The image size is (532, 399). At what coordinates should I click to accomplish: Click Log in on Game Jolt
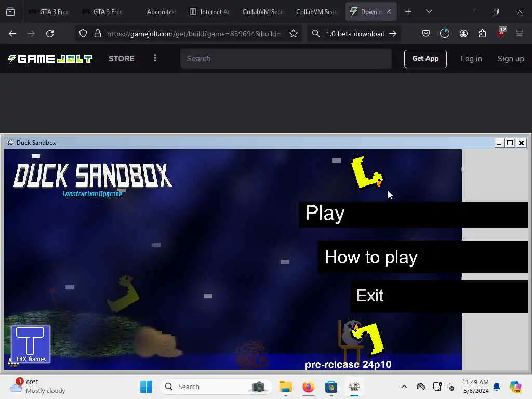pyautogui.click(x=471, y=59)
